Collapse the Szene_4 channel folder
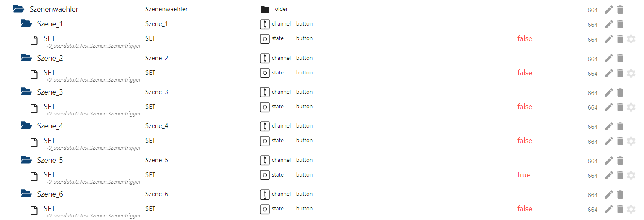The width and height of the screenshot is (644, 220). click(x=26, y=125)
